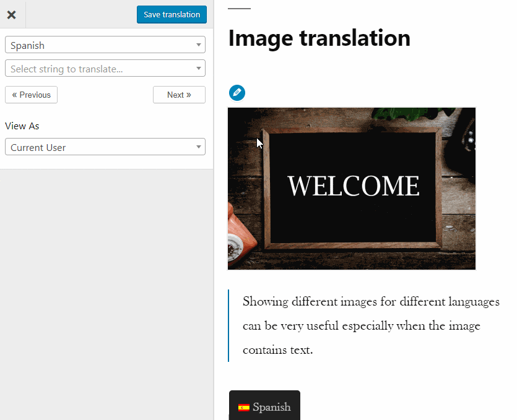Select the WELCOME chalkboard image
Viewport: 517px width, 420px height.
[352, 189]
